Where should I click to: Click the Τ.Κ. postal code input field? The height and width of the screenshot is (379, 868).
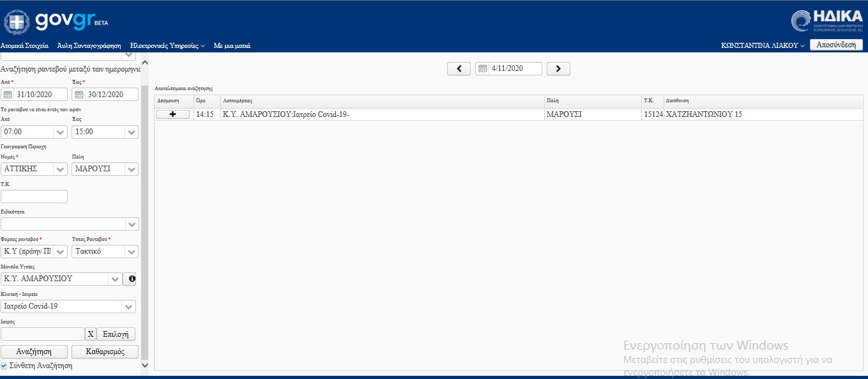34,196
